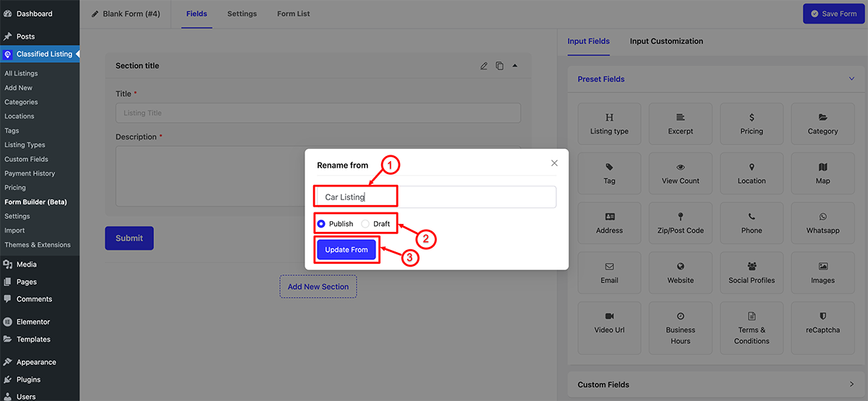Select the Publish radio option
This screenshot has height=401, width=868.
click(x=321, y=224)
